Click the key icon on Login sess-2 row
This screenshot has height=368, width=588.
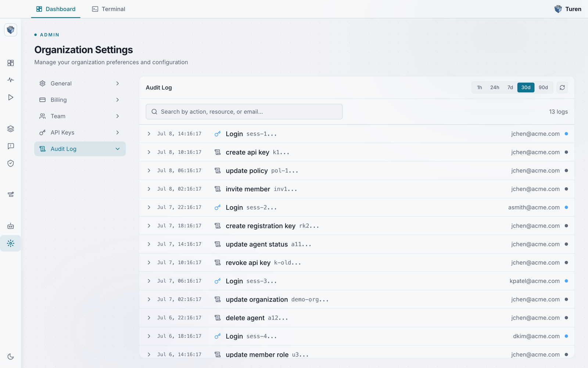[x=218, y=208]
